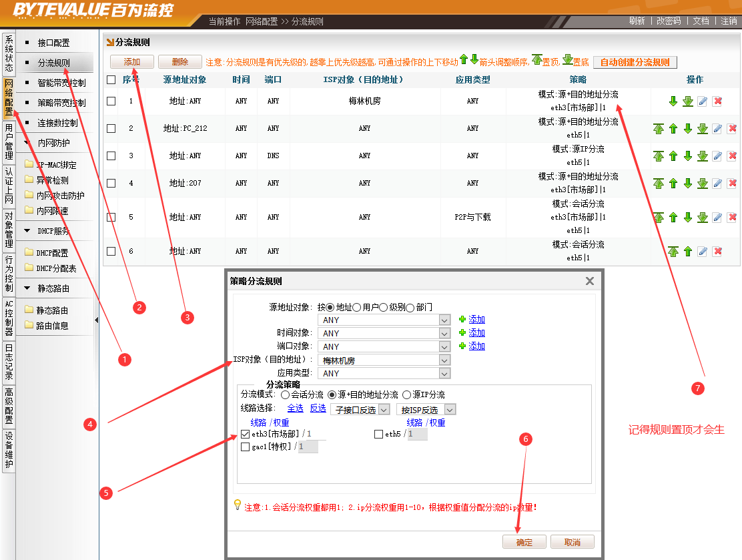The height and width of the screenshot is (560, 742).
Task: Move rule 3 to top with the 置顶 icon
Action: pos(659,156)
